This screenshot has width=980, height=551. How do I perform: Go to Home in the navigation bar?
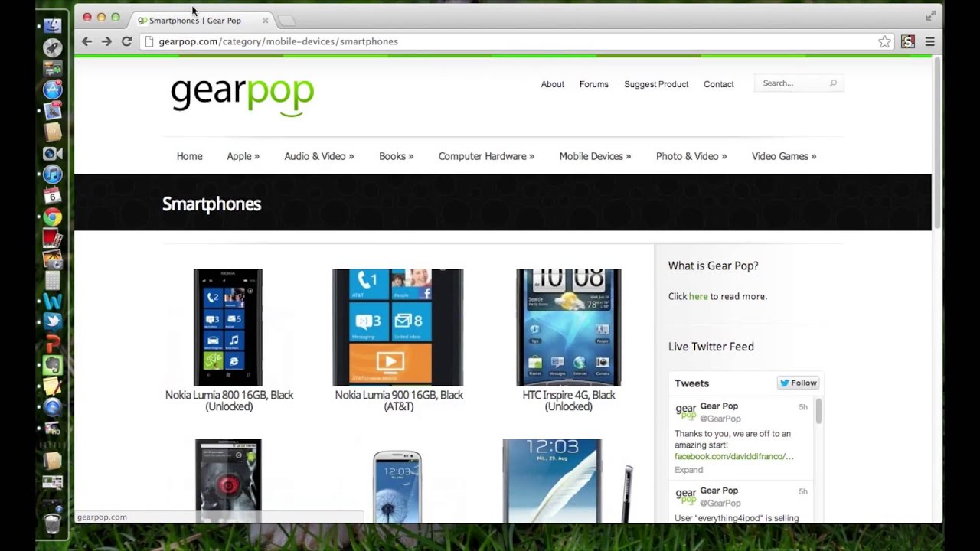tap(190, 156)
